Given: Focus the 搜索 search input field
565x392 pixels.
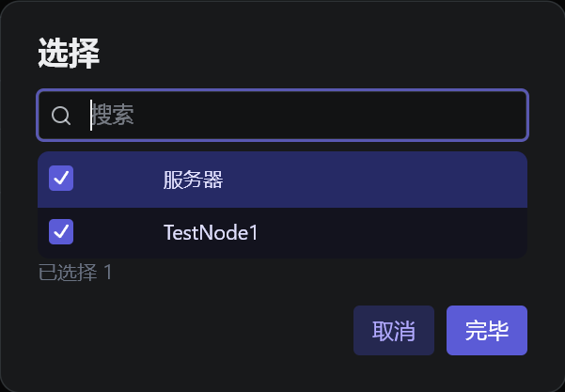Looking at the screenshot, I should pyautogui.click(x=301, y=116).
